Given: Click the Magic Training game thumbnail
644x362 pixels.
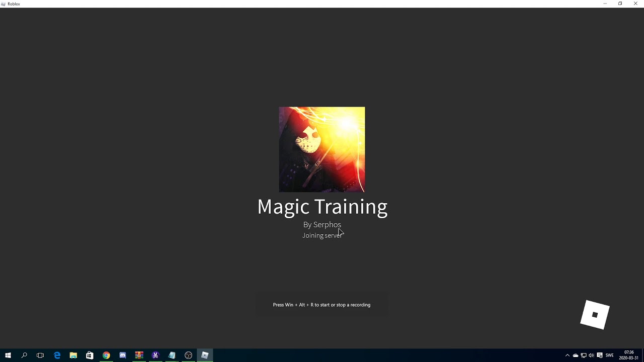Looking at the screenshot, I should click(x=322, y=149).
